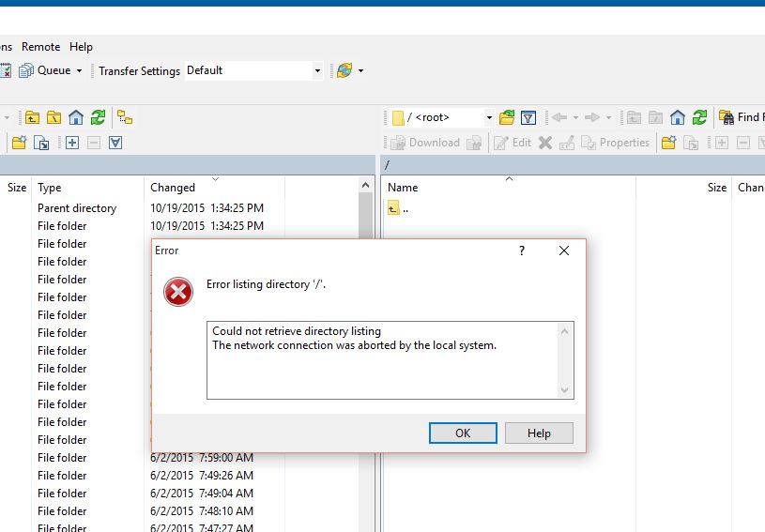
Task: Open remote directory folder icon
Action: [507, 117]
